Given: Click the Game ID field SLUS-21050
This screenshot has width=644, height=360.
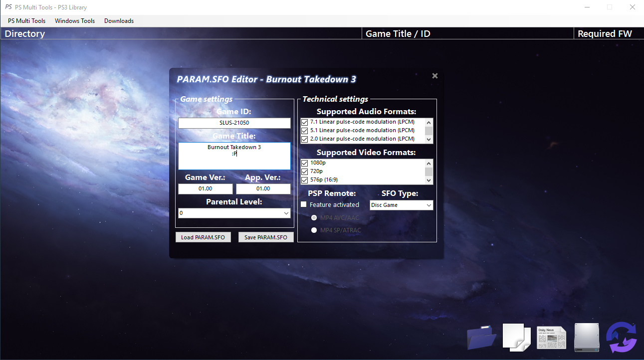Looking at the screenshot, I should [234, 123].
